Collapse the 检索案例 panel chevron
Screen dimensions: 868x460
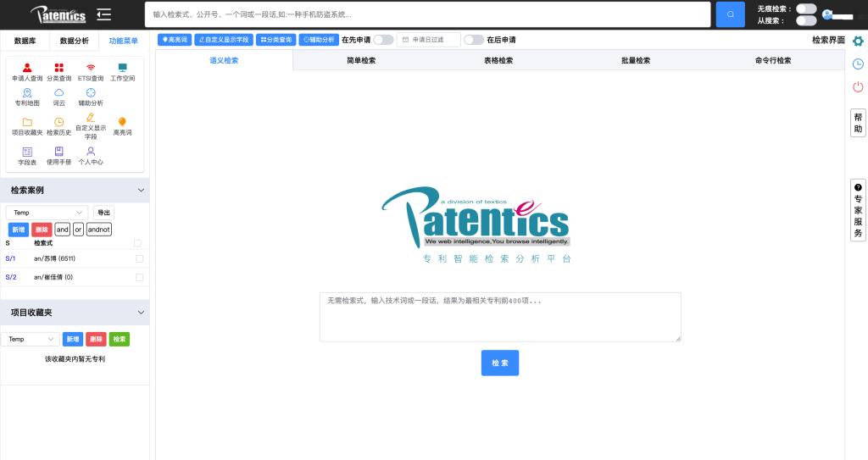pyautogui.click(x=142, y=191)
